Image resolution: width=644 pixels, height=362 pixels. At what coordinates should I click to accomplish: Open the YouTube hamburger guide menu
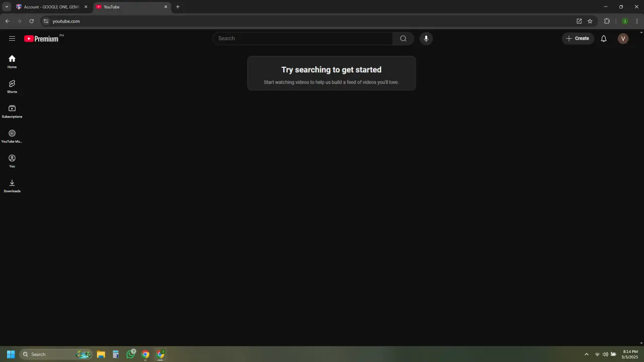click(x=12, y=39)
